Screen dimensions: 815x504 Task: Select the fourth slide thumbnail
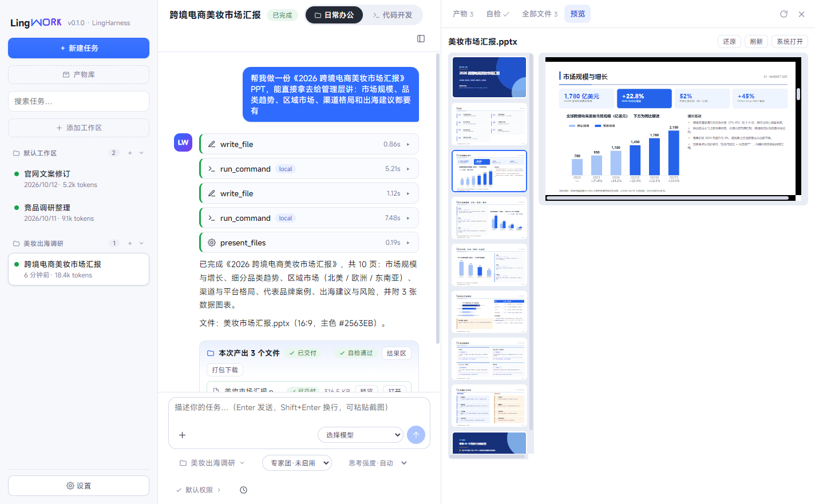click(489, 218)
